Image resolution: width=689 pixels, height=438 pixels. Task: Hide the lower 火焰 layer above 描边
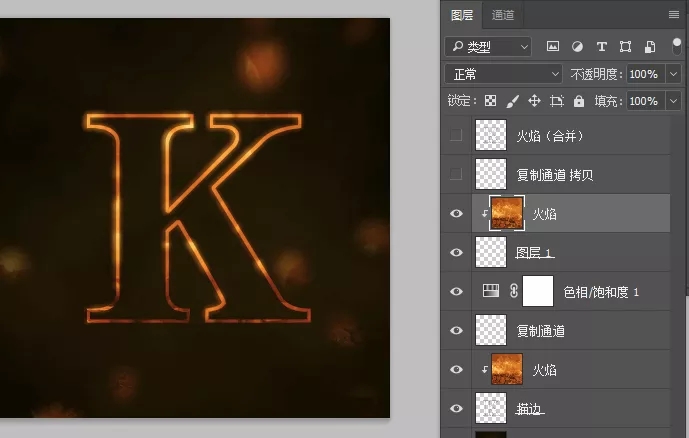click(456, 369)
